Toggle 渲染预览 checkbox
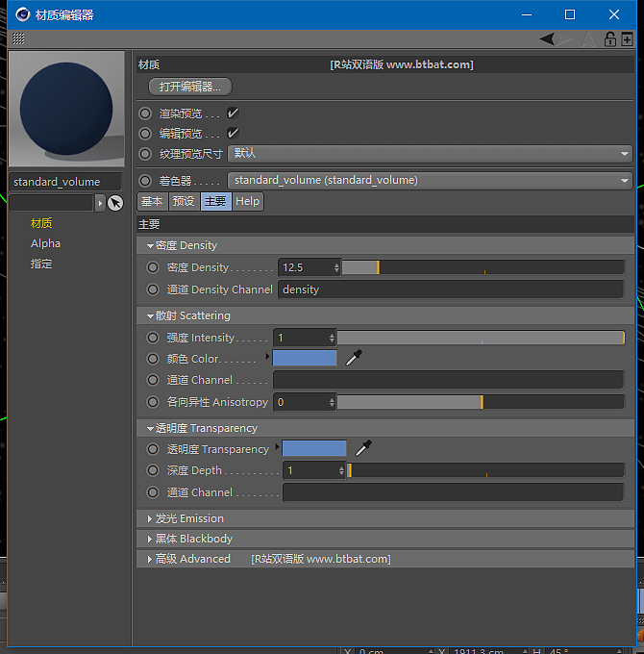The image size is (644, 654). pos(233,113)
